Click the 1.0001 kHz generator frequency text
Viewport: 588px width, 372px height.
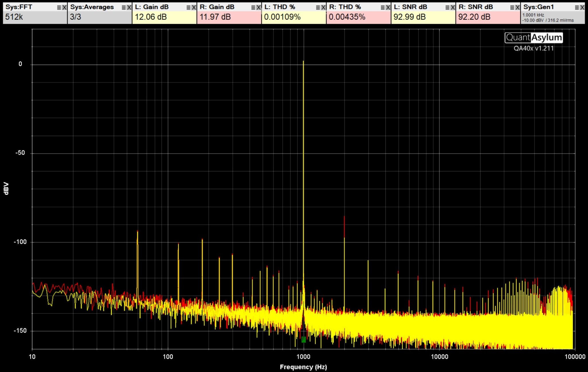click(533, 15)
